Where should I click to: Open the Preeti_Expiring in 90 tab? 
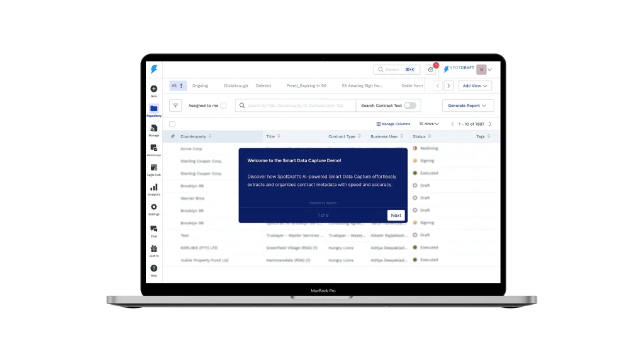tap(306, 85)
